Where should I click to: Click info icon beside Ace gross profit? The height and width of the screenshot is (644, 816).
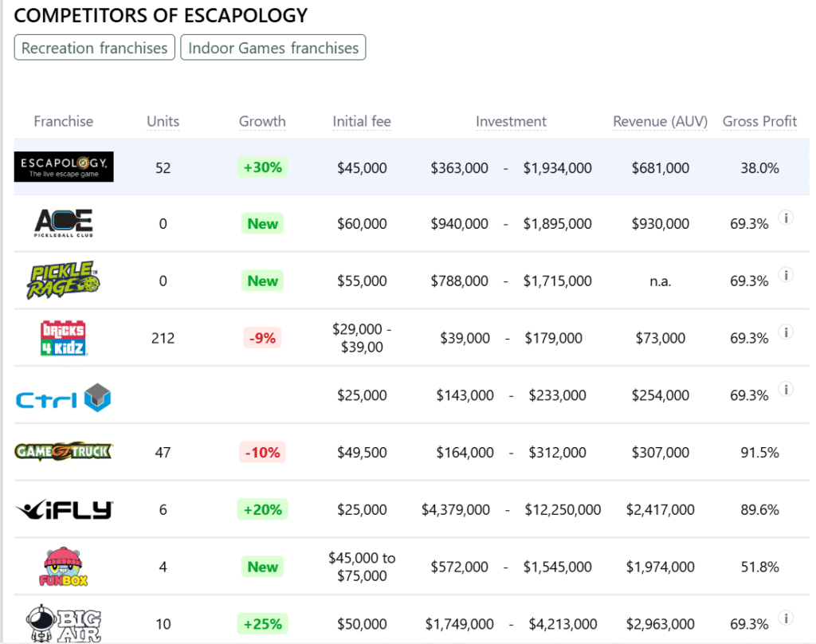tap(786, 217)
